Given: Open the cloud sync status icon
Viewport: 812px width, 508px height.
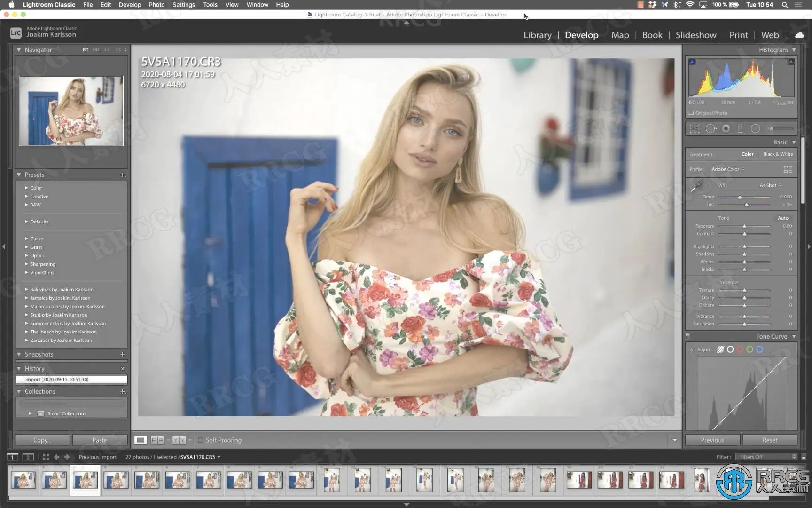Looking at the screenshot, I should click(x=799, y=35).
